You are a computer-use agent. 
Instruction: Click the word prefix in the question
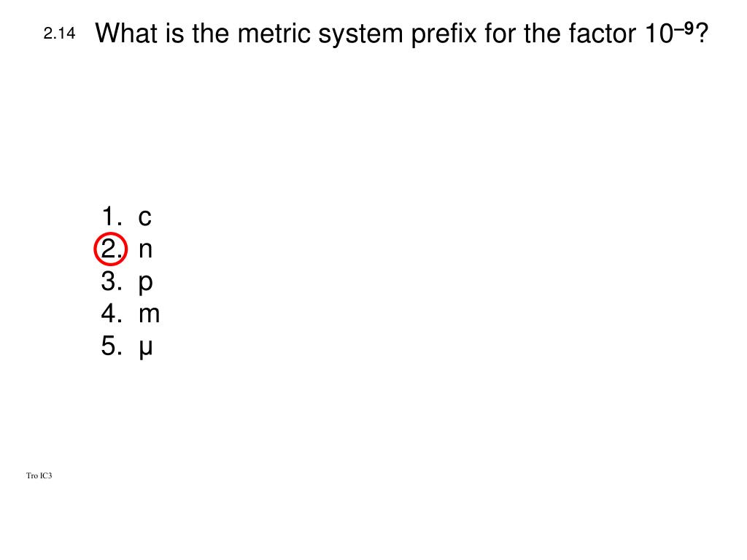tap(444, 35)
